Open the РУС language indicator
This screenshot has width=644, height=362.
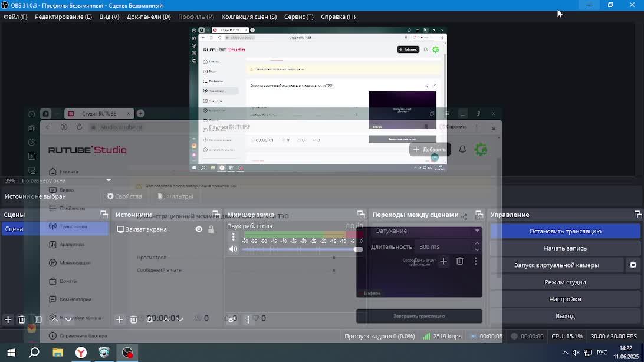pos(602,353)
